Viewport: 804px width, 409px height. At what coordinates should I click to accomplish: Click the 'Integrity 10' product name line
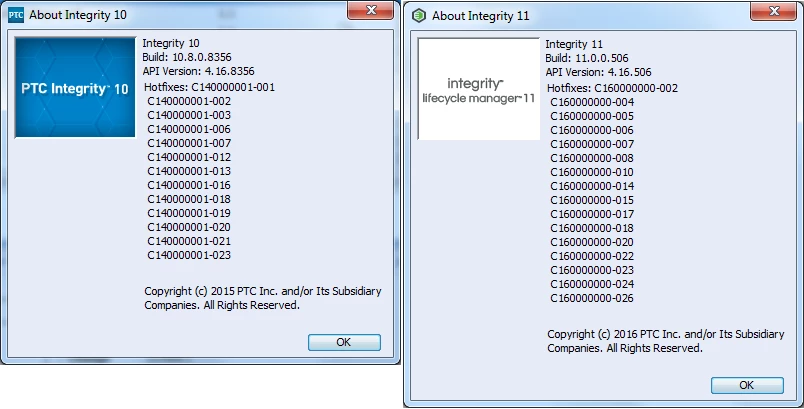tap(171, 43)
